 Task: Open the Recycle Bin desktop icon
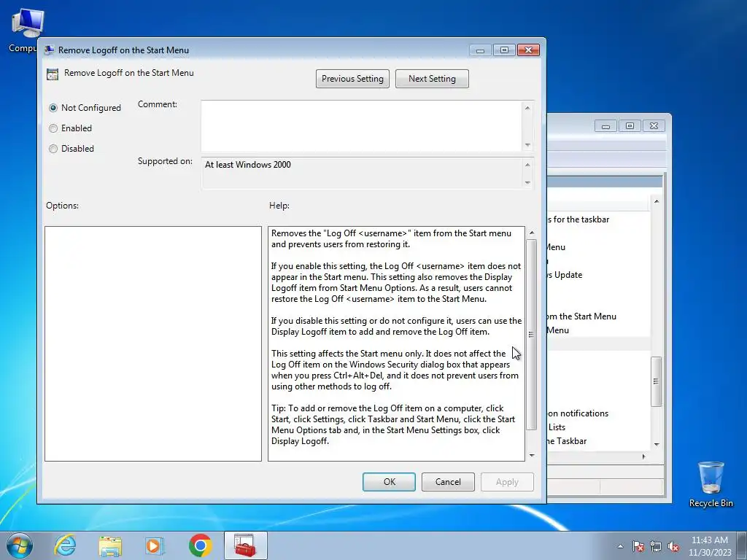711,484
